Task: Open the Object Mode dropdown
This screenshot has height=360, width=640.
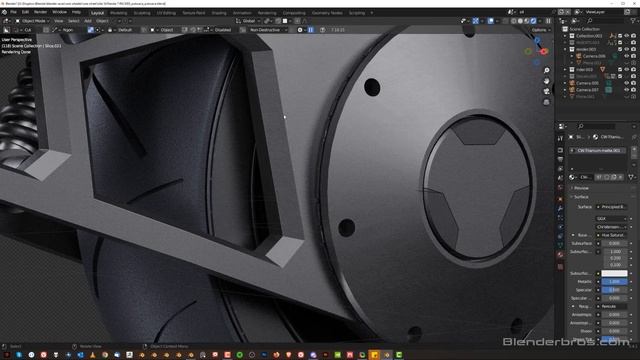Action: [32, 21]
